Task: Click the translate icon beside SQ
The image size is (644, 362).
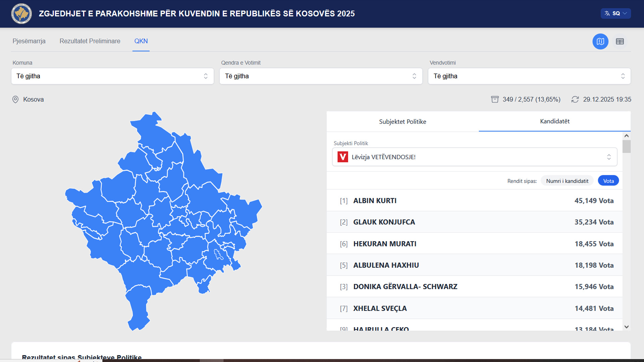Action: (607, 14)
